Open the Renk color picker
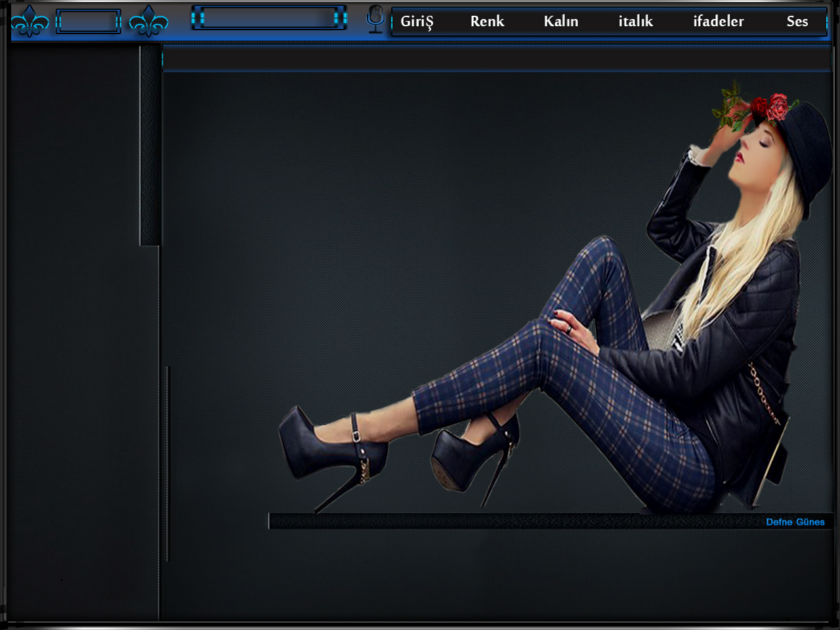The width and height of the screenshot is (840, 630). [x=487, y=22]
